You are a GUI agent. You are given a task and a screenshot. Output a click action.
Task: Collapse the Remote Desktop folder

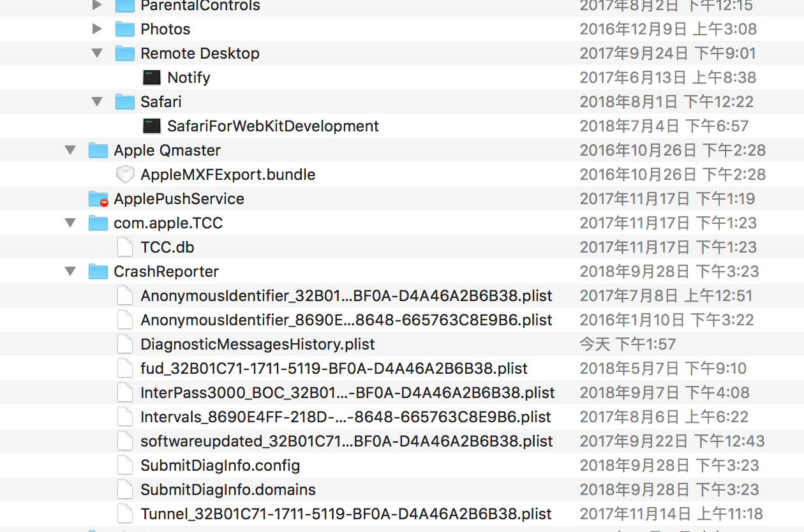97,53
